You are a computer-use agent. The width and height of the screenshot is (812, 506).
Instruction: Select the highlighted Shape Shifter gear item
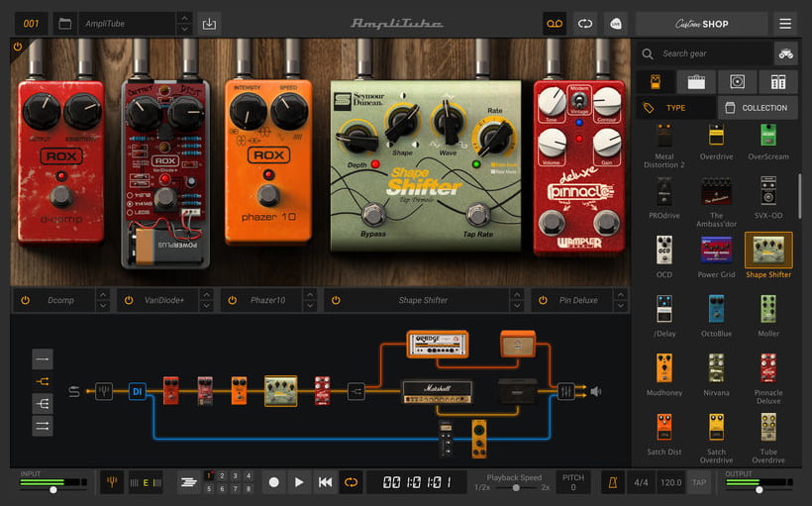tap(768, 255)
